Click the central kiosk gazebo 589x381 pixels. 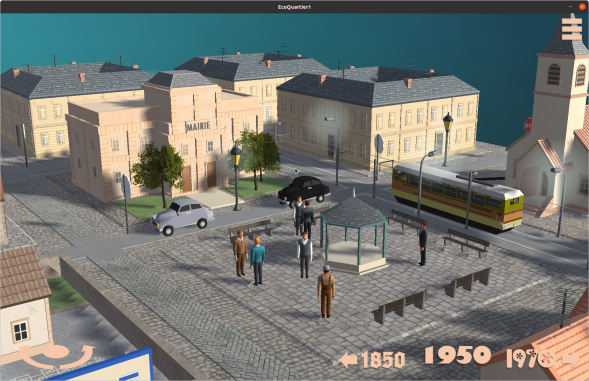353,233
